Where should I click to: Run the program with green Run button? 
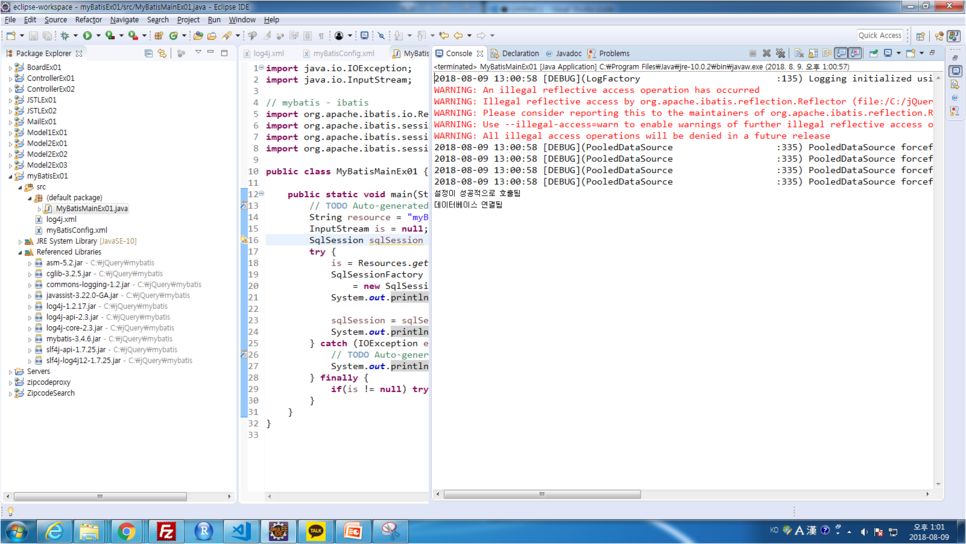tap(87, 36)
